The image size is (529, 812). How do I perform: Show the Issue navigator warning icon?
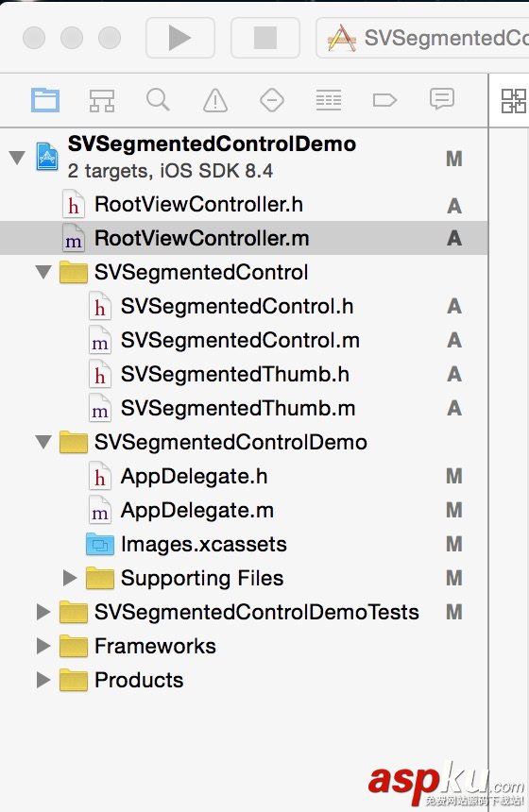click(215, 100)
